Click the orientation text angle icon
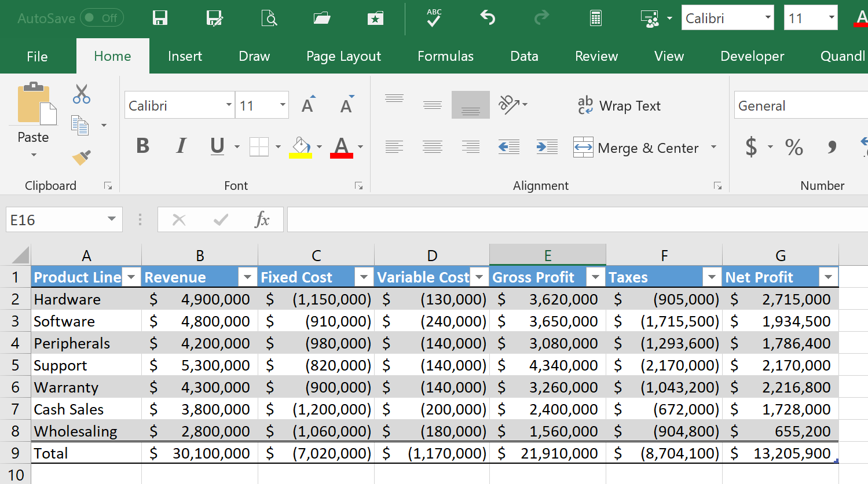The width and height of the screenshot is (868, 484). (x=510, y=105)
